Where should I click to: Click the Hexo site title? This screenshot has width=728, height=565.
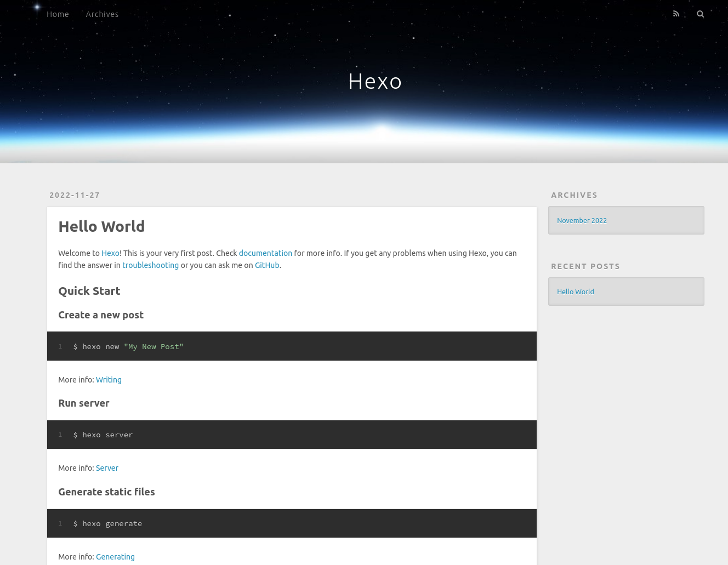(375, 81)
